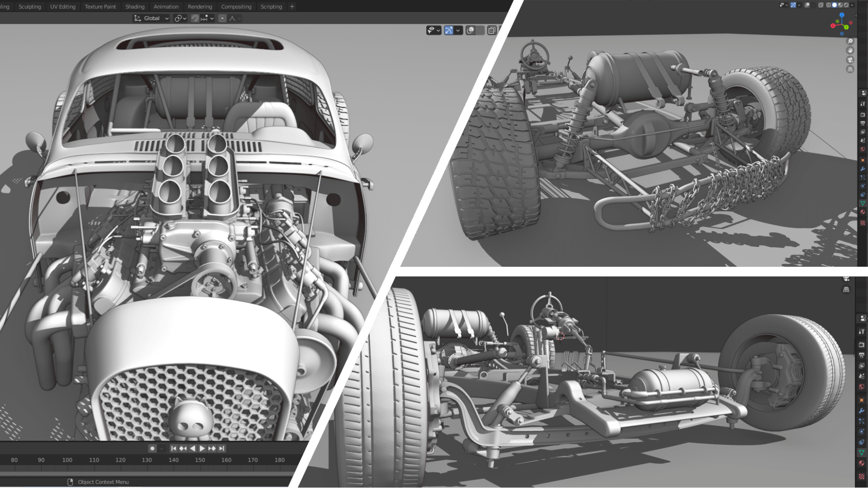This screenshot has width=868, height=488.
Task: Open Render properties tab in upper properties panel
Action: (x=862, y=114)
